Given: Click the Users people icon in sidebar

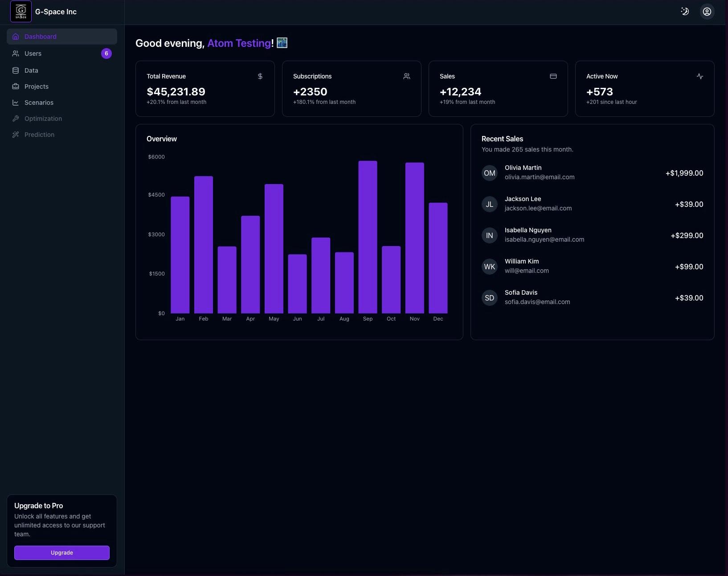Looking at the screenshot, I should pos(16,53).
